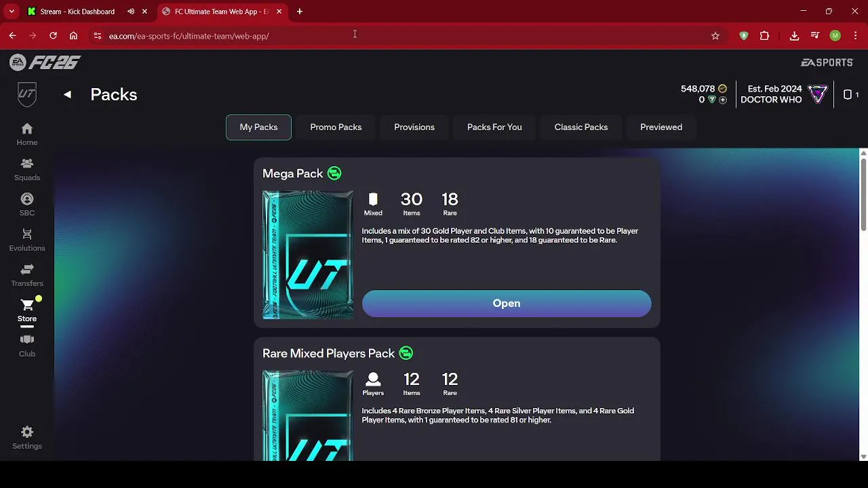868x488 pixels.
Task: Switch to the Previewed tab
Action: pos(661,127)
